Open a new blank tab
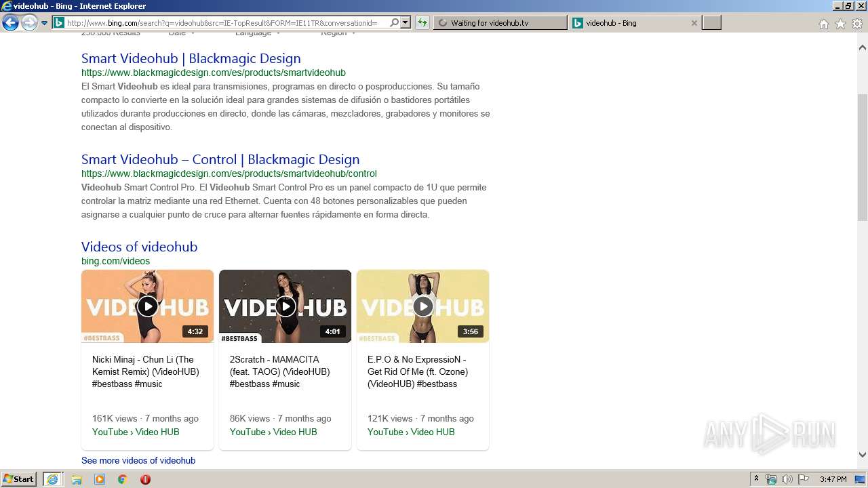 711,23
